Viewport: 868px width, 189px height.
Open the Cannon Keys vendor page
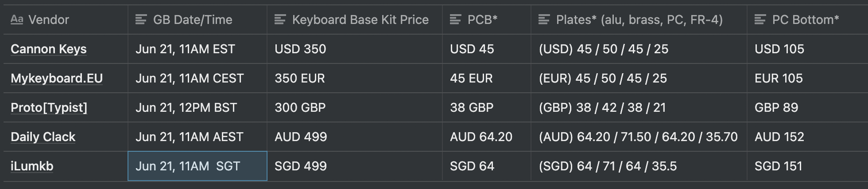tap(49, 49)
